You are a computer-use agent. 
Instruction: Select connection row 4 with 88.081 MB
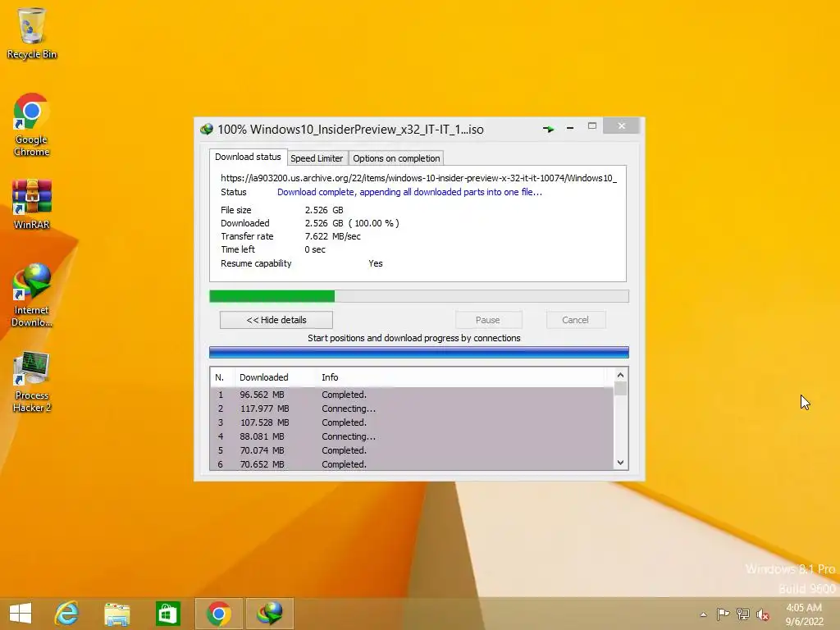point(412,436)
